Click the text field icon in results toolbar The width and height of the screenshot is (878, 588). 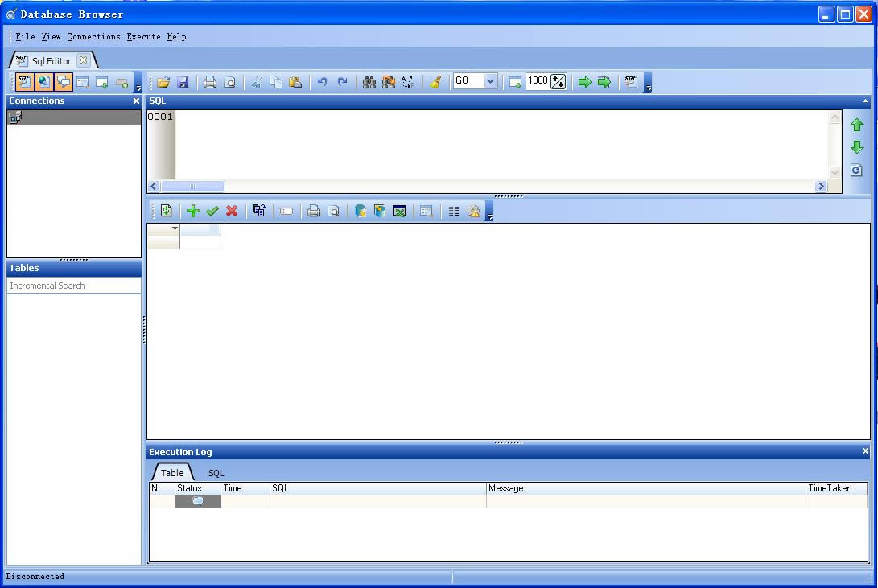286,211
